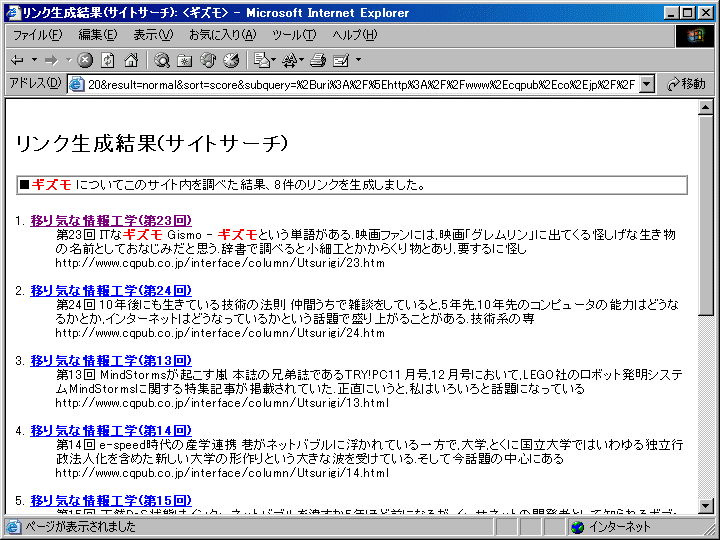Viewport: 720px width, 540px height.
Task: Click status text ページが表示されました
Action: (x=80, y=527)
